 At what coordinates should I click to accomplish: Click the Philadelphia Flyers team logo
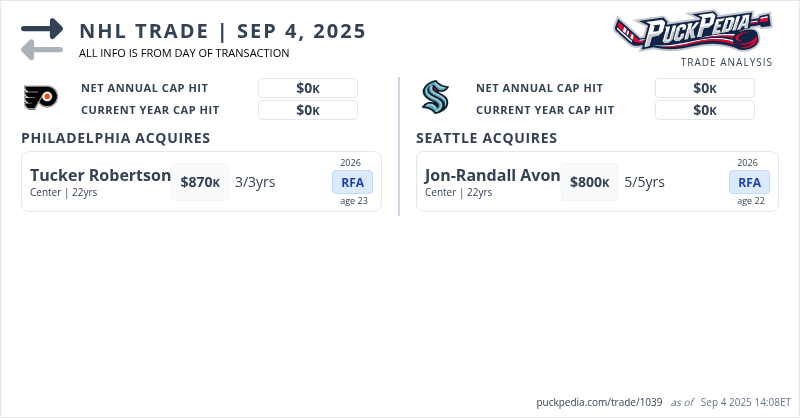[x=40, y=97]
